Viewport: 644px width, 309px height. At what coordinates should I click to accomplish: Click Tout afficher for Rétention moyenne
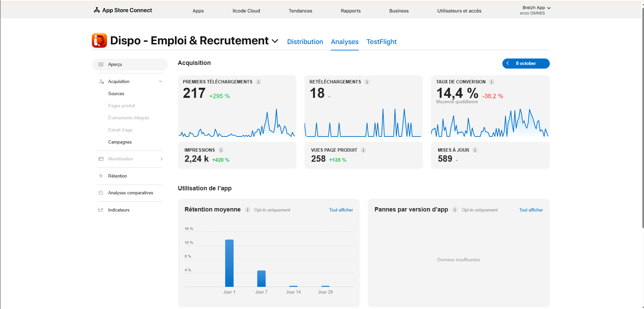341,210
